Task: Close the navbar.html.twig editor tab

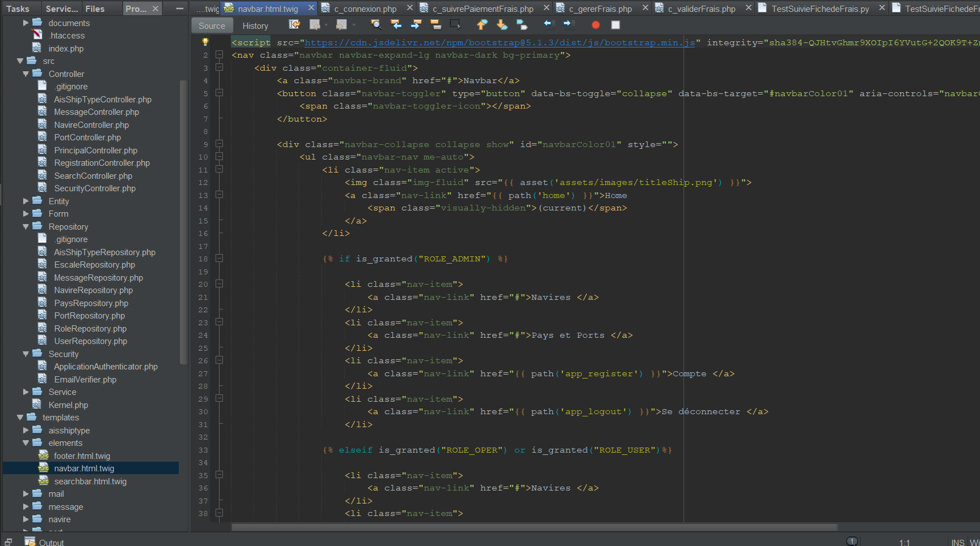Action: coord(311,8)
